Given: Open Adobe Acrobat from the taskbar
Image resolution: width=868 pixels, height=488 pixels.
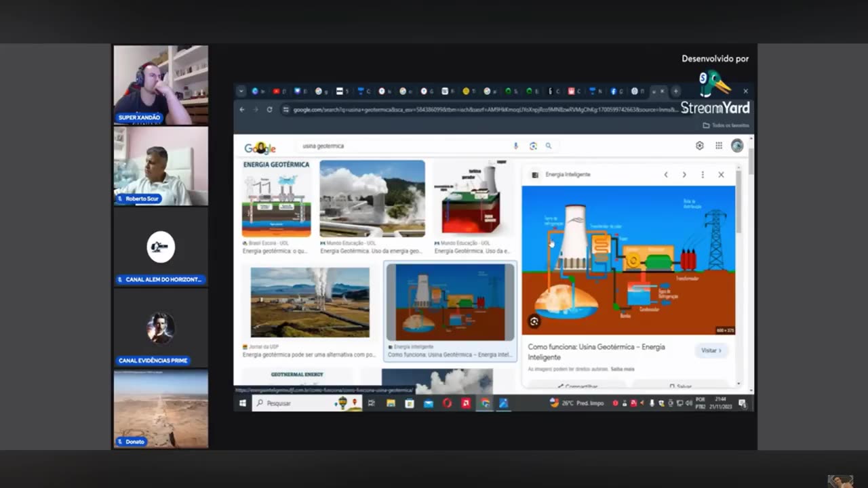Looking at the screenshot, I should (466, 403).
